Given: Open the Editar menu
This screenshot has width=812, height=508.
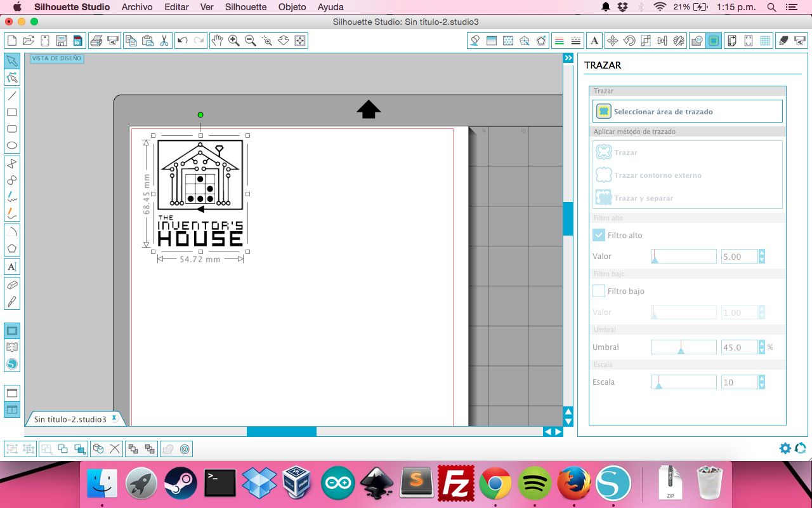Looking at the screenshot, I should 176,7.
